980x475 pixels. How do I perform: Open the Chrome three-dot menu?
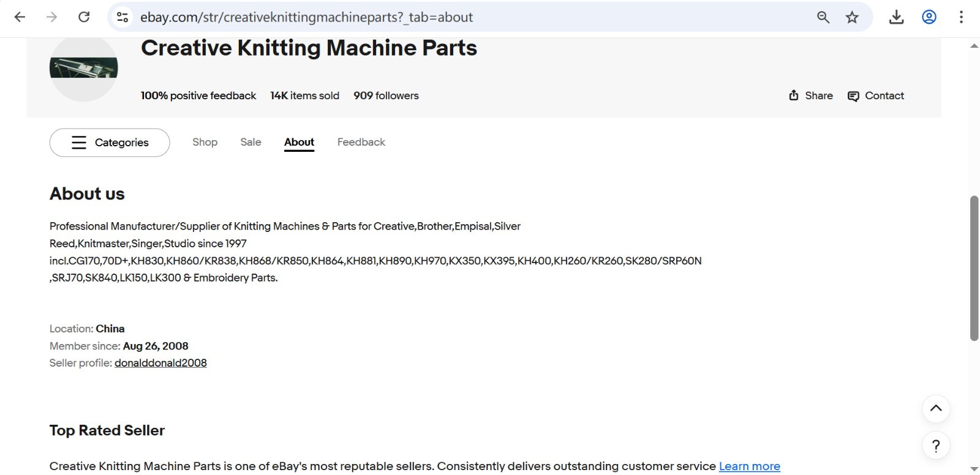[961, 17]
